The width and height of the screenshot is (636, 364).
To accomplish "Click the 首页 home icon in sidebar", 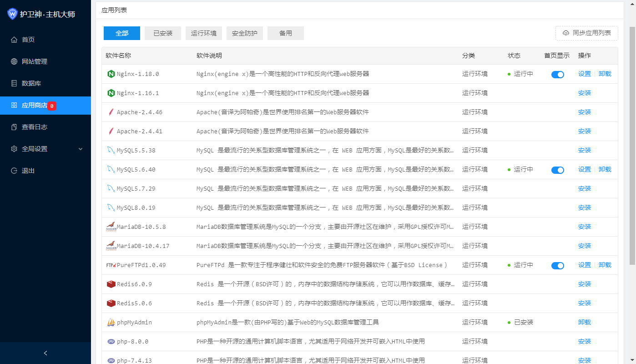I will point(14,40).
